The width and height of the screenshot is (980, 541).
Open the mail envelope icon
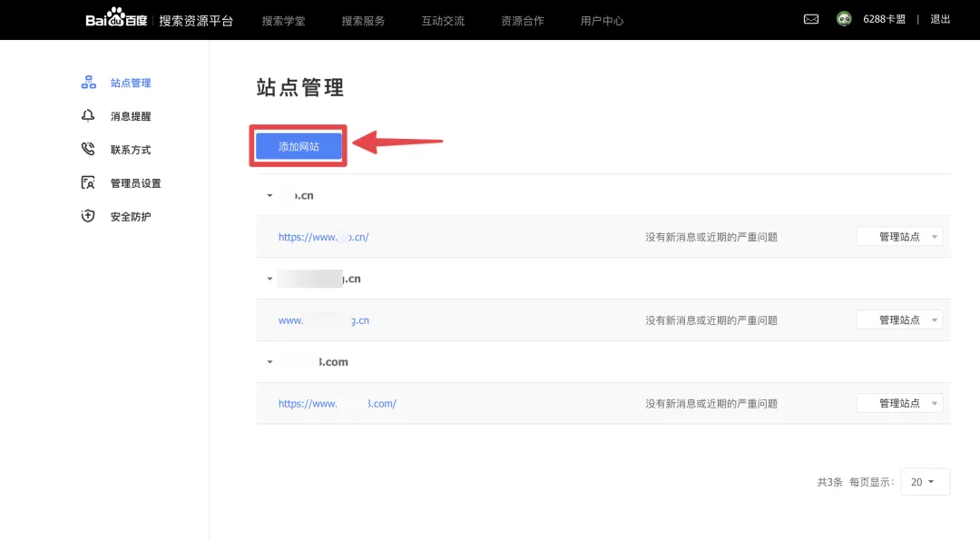pos(811,19)
